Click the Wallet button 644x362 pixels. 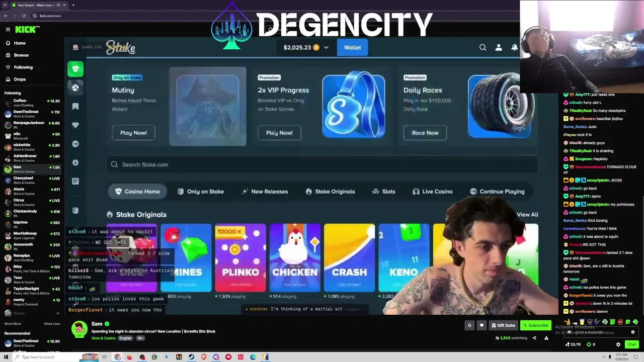pyautogui.click(x=352, y=48)
